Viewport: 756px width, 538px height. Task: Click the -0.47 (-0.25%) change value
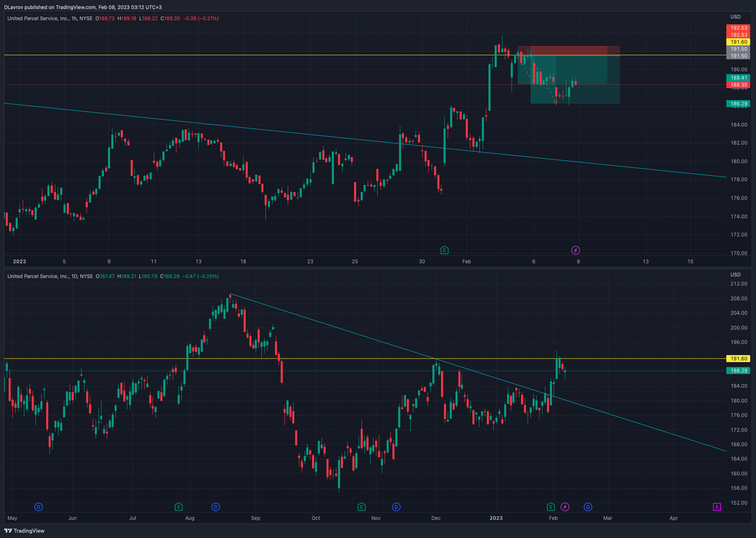[x=201, y=276]
